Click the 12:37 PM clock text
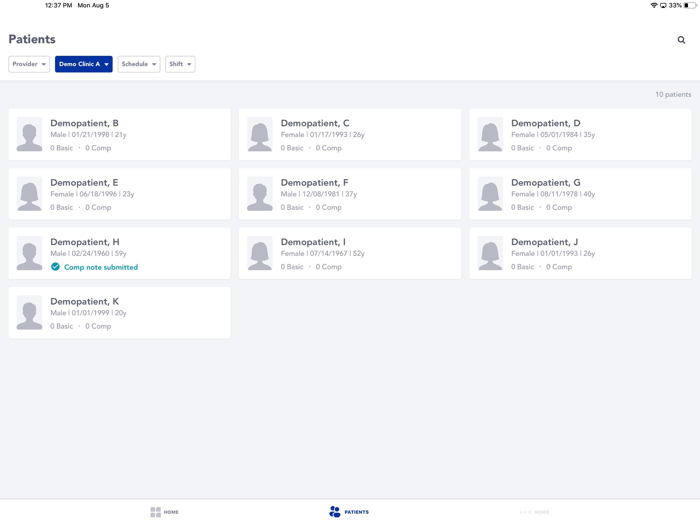Image resolution: width=700 pixels, height=525 pixels. 58,5
